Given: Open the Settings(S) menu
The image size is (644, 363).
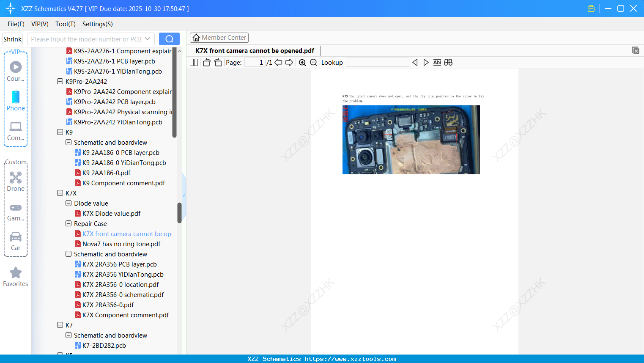Looking at the screenshot, I should tap(97, 24).
